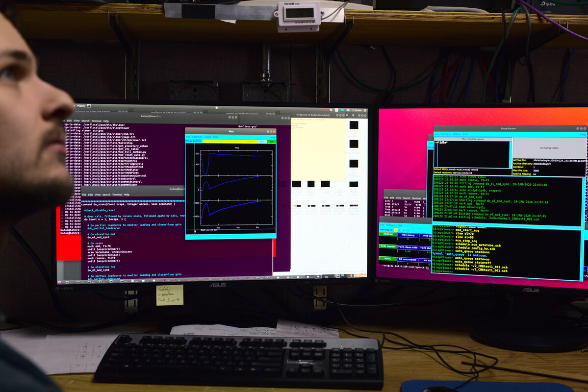This screenshot has height=392, width=588.
Task: Click the bottom graph panel in the Plot window
Action: pyautogui.click(x=237, y=214)
